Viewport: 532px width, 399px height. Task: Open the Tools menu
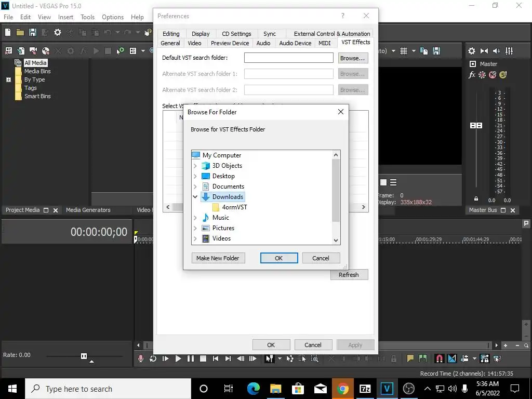(x=87, y=17)
